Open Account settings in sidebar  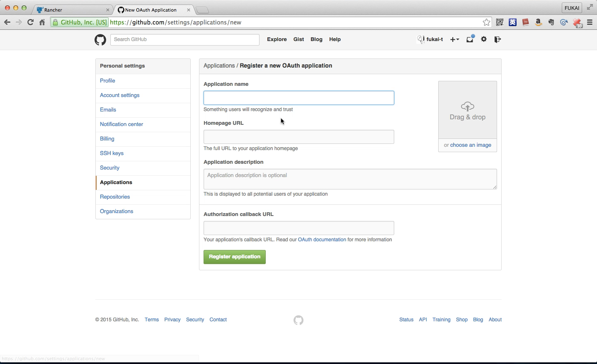point(143,95)
